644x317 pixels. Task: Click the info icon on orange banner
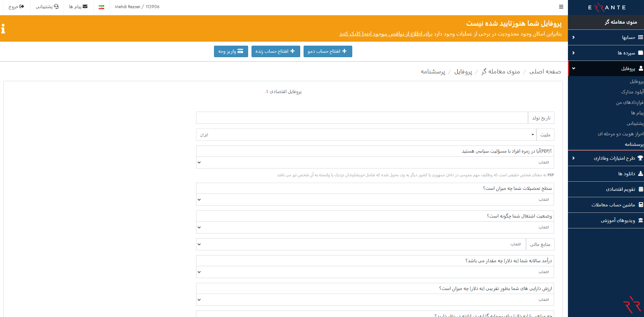click(x=3, y=29)
